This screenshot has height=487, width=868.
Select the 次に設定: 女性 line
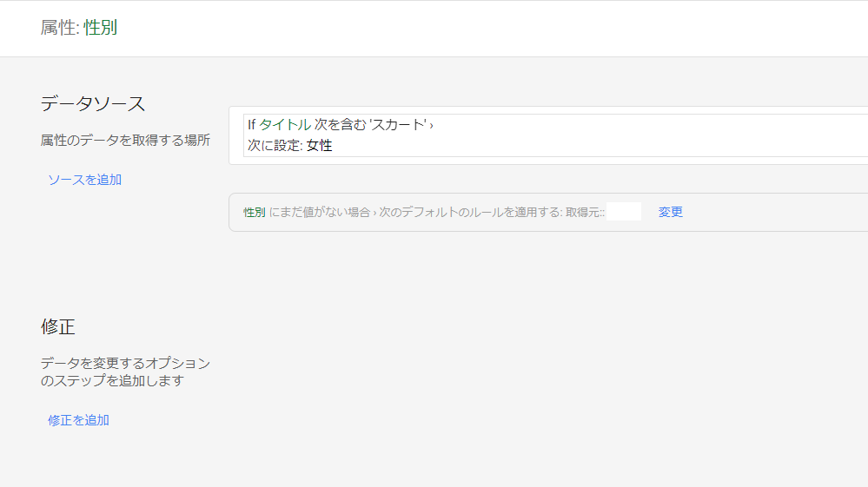coord(289,145)
